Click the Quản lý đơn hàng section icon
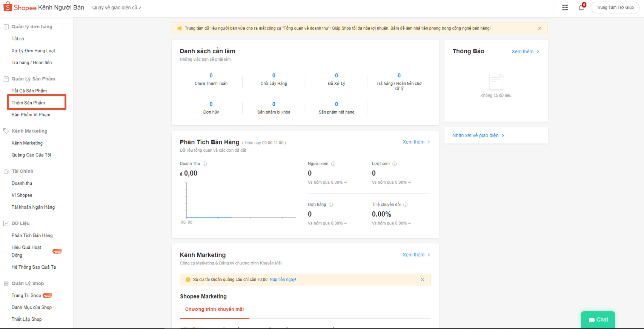 [6, 27]
